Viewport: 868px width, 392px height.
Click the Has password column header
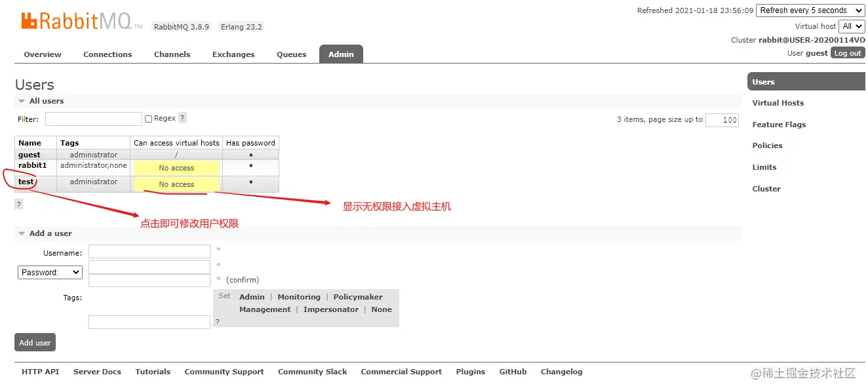[250, 143]
